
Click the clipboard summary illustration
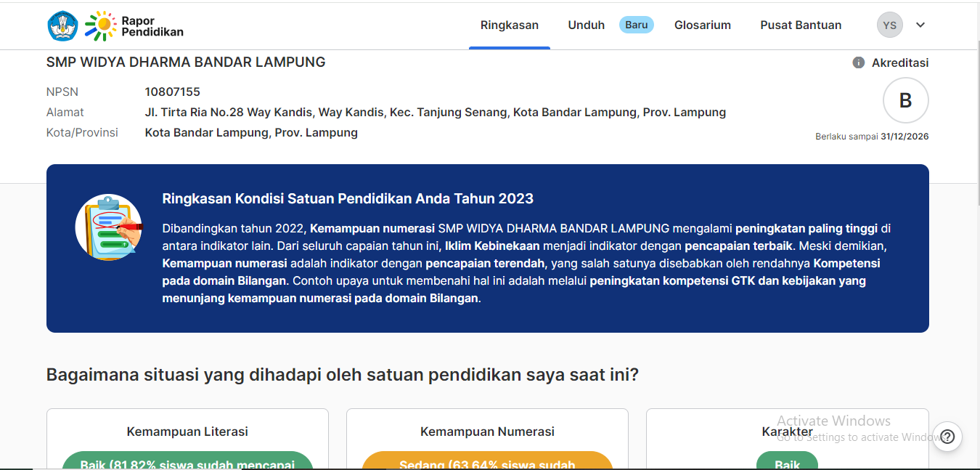coord(109,227)
